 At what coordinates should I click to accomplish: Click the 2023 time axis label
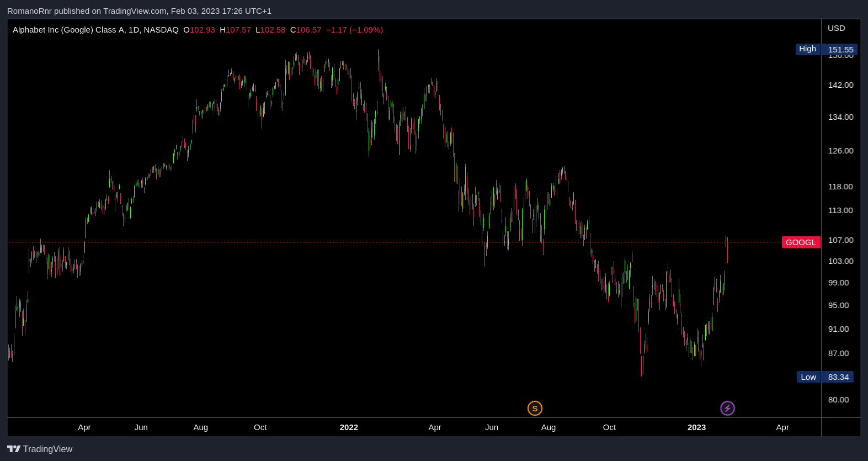696,427
